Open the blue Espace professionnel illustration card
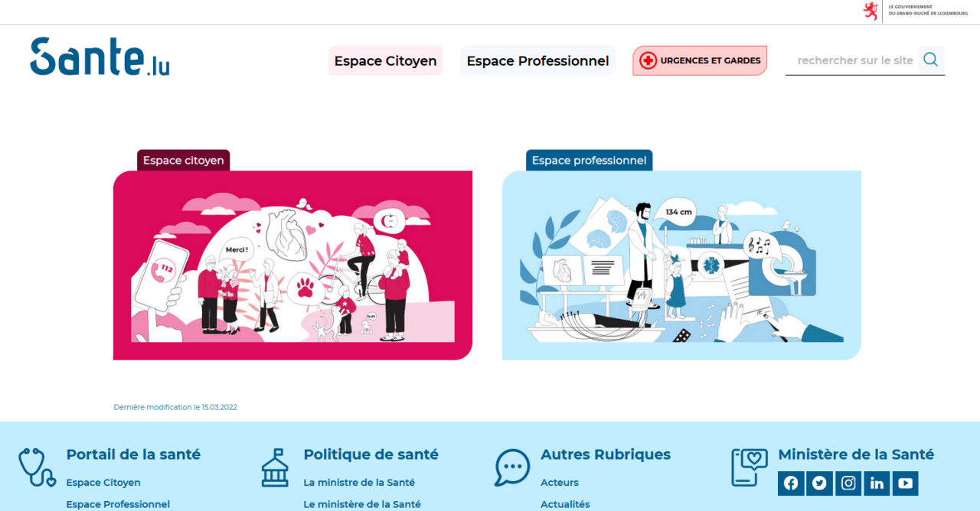The width and height of the screenshot is (980, 511). pyautogui.click(x=681, y=265)
